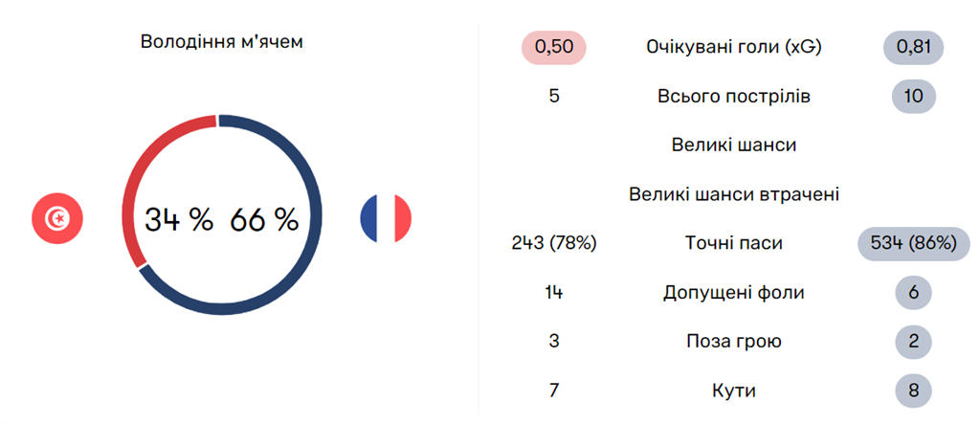Open the Великі шанси втрачені stat
Image resolution: width=980 pixels, height=425 pixels.
(734, 194)
